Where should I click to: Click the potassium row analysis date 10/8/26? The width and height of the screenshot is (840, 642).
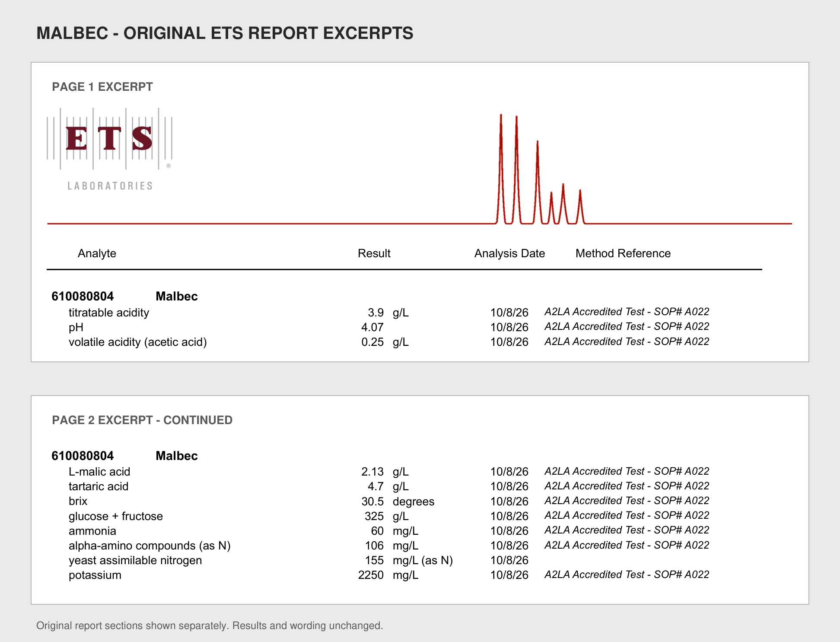[509, 575]
